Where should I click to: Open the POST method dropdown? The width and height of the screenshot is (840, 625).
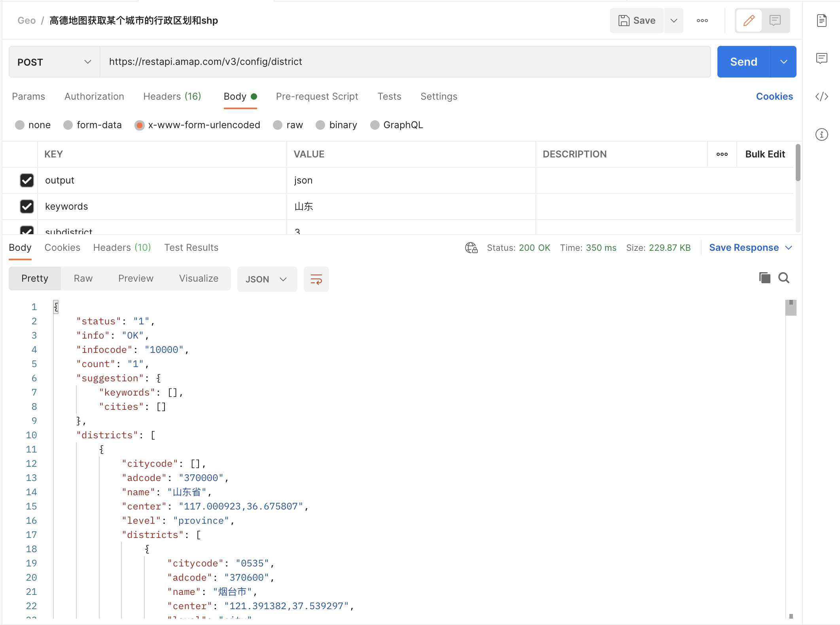tap(54, 62)
